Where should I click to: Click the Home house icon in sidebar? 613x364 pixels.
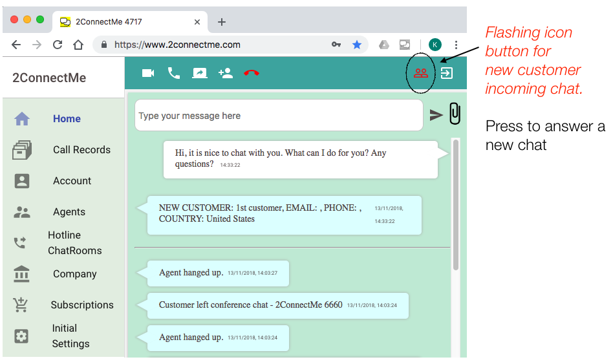pyautogui.click(x=22, y=119)
